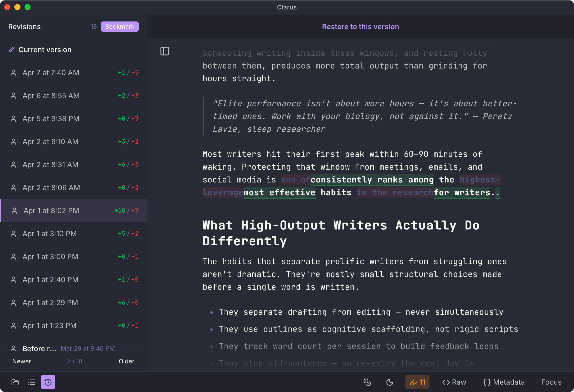
Task: Click user icon on Apr 2 8:31 AM revision
Action: pyautogui.click(x=13, y=165)
